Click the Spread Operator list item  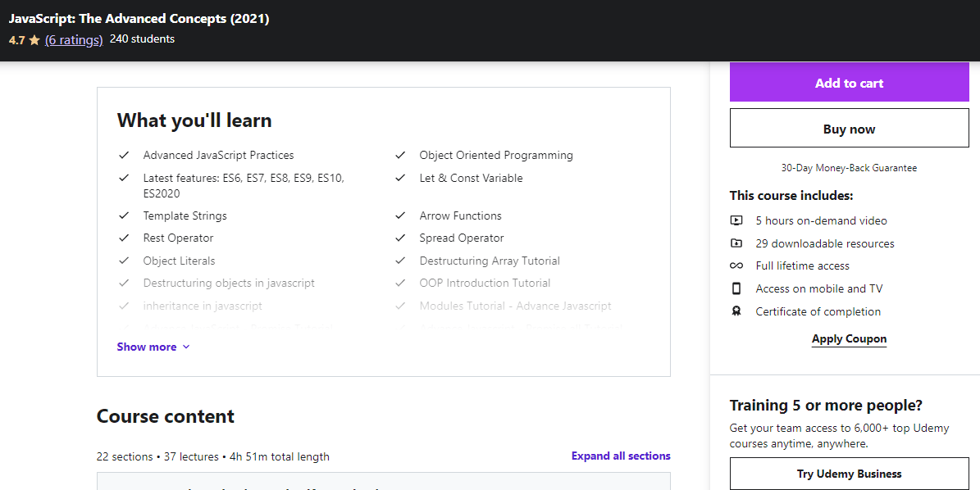click(x=462, y=238)
